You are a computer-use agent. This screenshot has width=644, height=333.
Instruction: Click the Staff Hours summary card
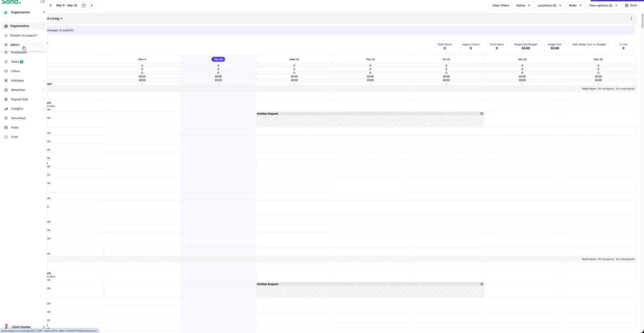click(x=445, y=46)
